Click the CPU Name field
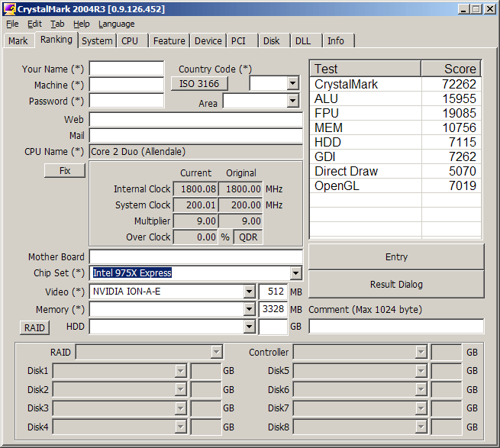The image size is (500, 448). pyautogui.click(x=195, y=152)
